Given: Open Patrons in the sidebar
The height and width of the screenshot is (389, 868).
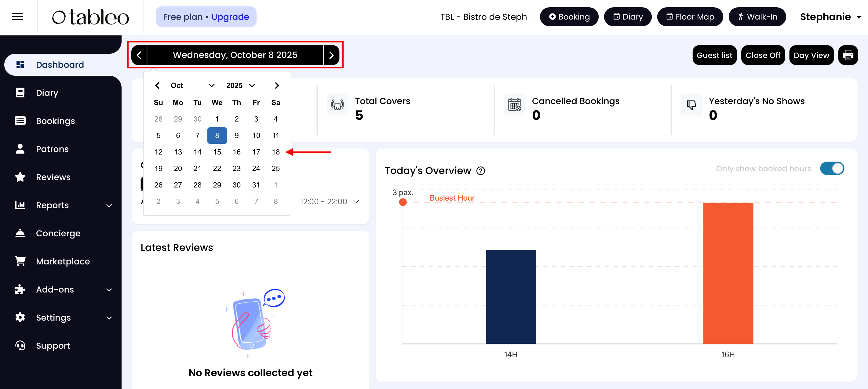Looking at the screenshot, I should [52, 149].
